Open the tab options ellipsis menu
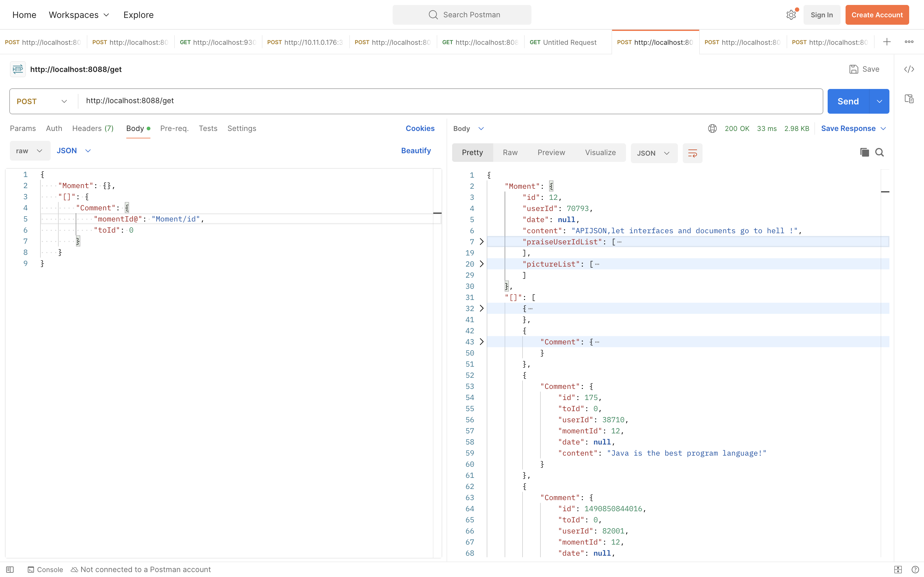 click(x=909, y=42)
